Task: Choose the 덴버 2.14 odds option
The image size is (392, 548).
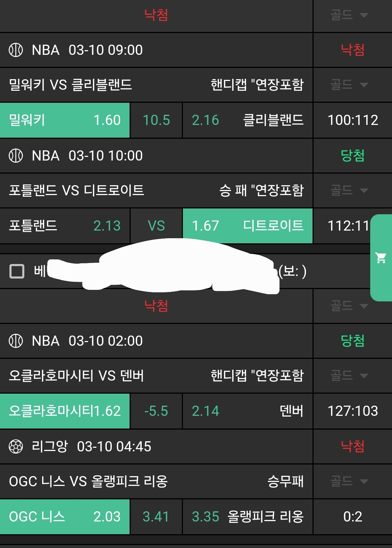Action: click(248, 411)
